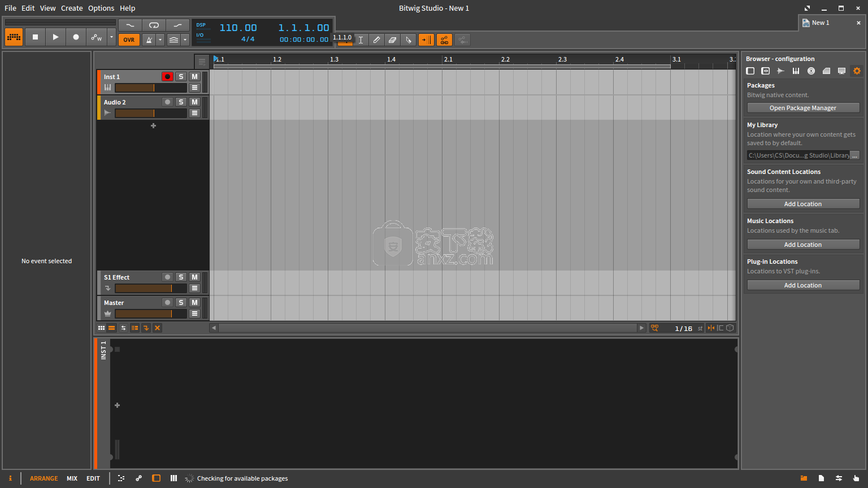Expand the S1 Effect track lanes button
Viewport: 868px width, 488px height.
[194, 288]
